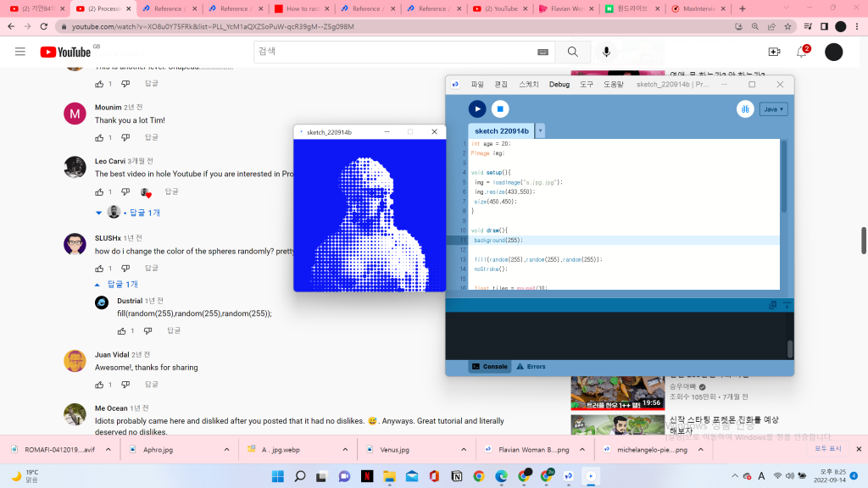Like Leo Carvi's comment
The width and height of the screenshot is (868, 488).
pyautogui.click(x=99, y=191)
